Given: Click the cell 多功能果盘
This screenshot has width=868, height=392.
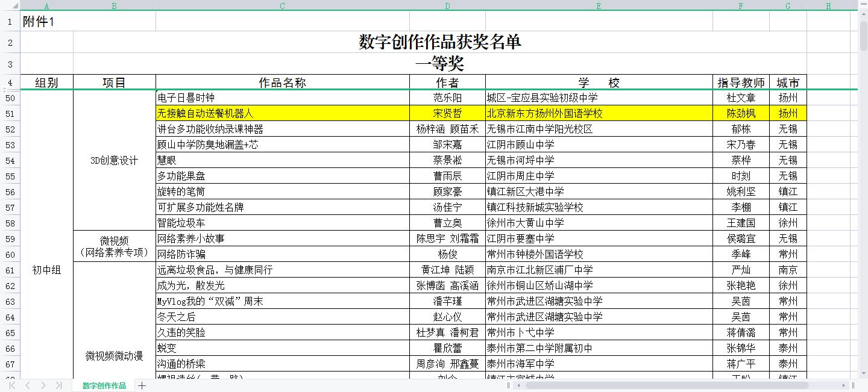Looking at the screenshot, I should [283, 176].
